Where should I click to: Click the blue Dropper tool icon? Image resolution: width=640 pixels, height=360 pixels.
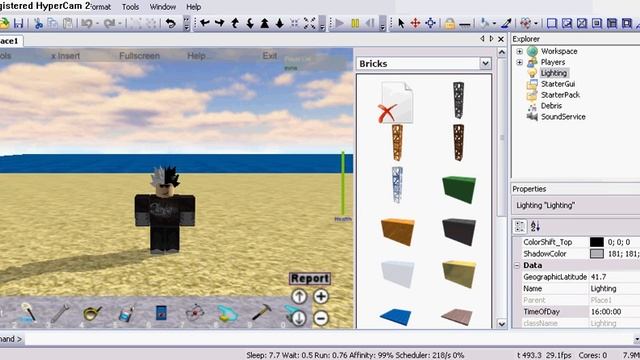(x=506, y=23)
